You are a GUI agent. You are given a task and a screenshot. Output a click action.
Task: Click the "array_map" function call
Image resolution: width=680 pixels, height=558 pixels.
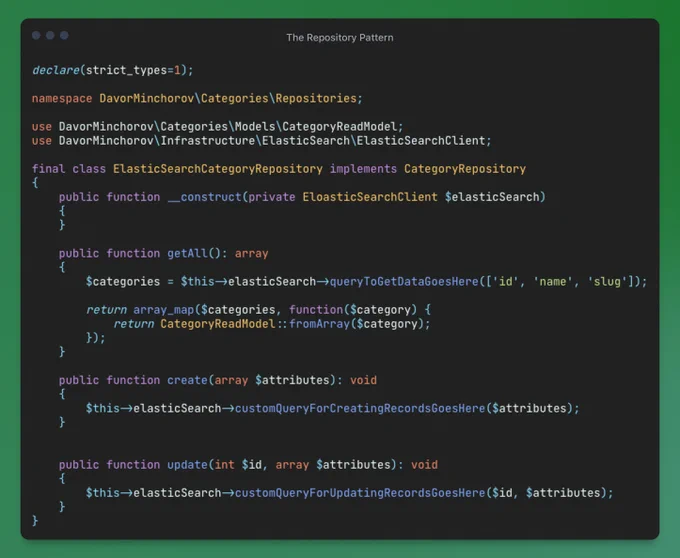coord(163,310)
